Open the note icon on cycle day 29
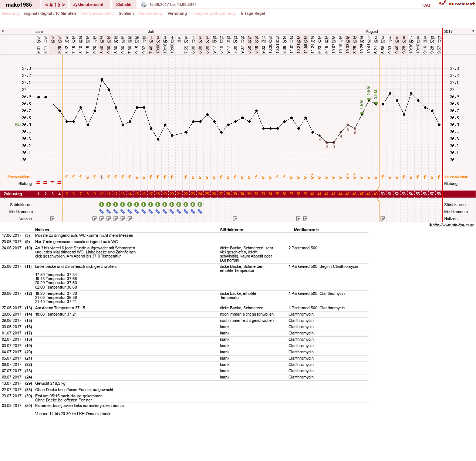 click(235, 219)
